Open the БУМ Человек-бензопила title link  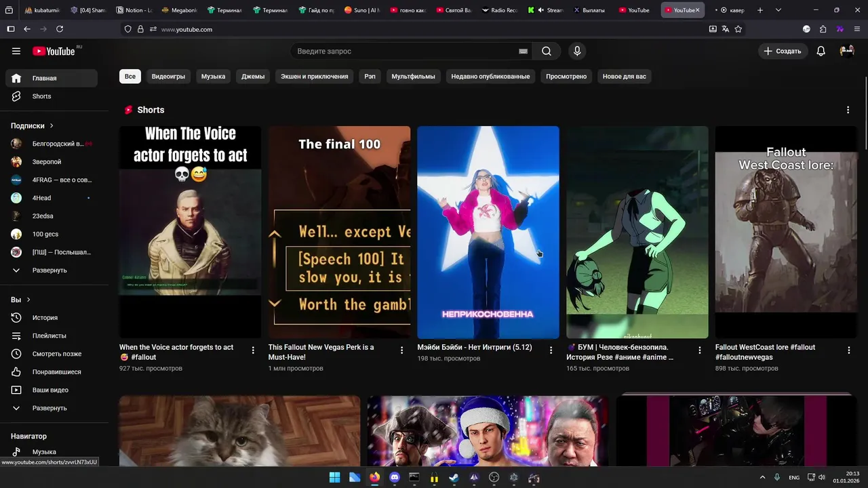click(x=620, y=352)
